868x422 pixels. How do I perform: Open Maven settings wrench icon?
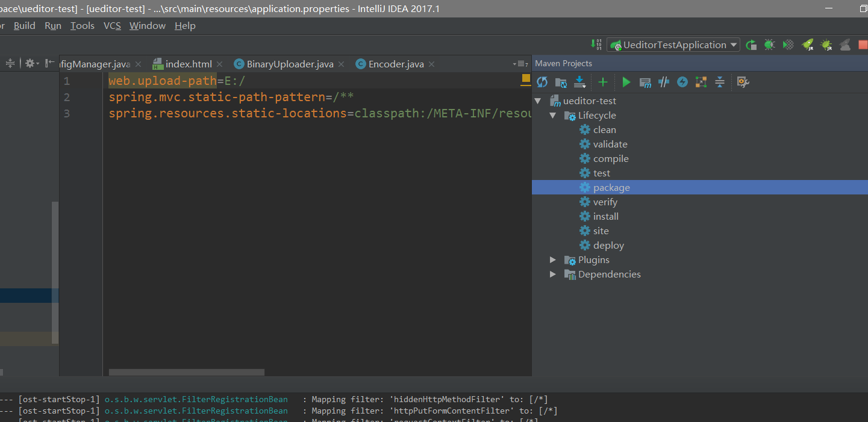pyautogui.click(x=743, y=82)
